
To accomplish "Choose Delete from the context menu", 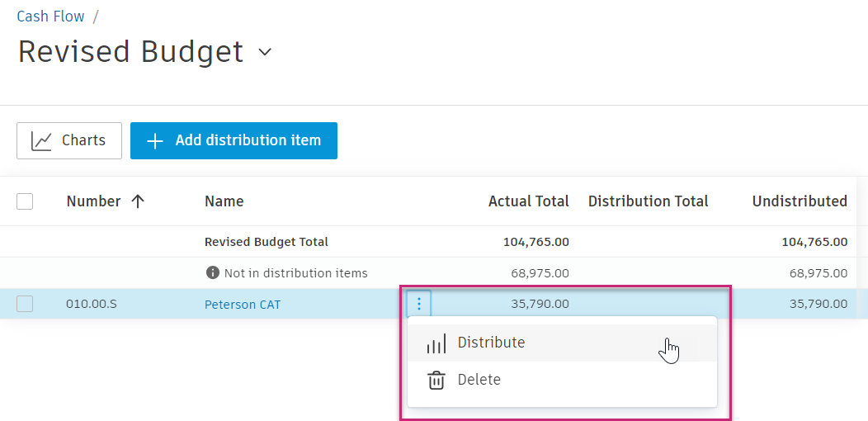I will (479, 380).
